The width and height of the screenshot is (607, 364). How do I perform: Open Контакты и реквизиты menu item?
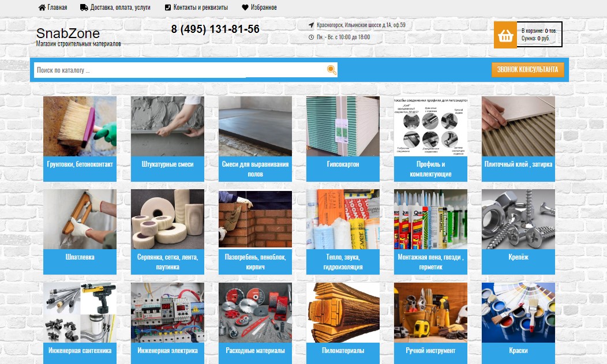click(x=201, y=7)
